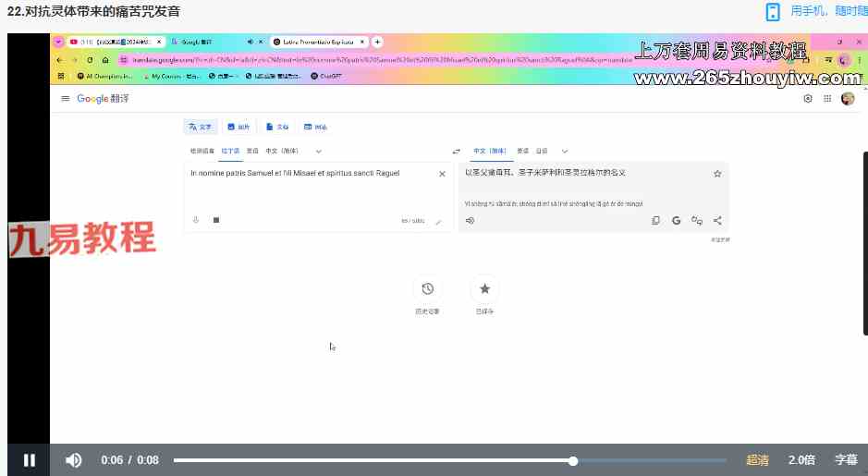Open Google apps grid
Screen dimensions: 868x476
[x=827, y=99]
